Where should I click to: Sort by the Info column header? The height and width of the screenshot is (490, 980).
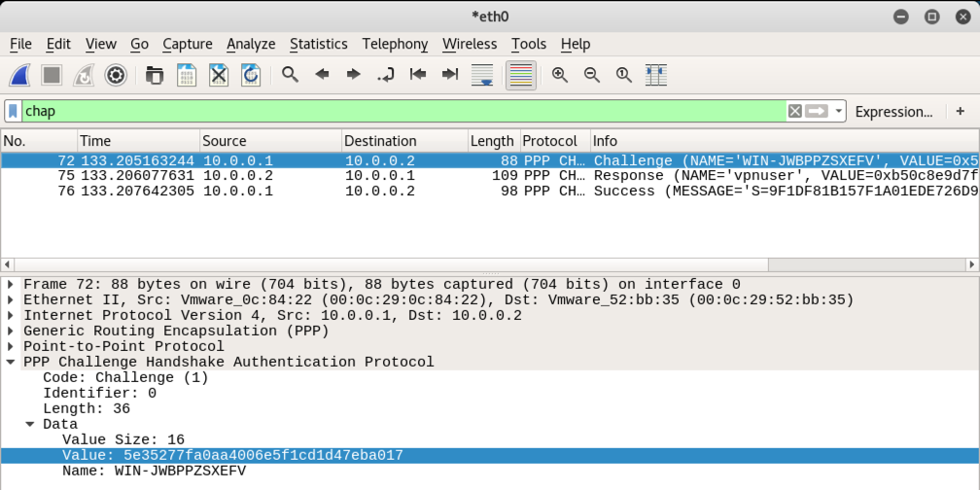785,141
